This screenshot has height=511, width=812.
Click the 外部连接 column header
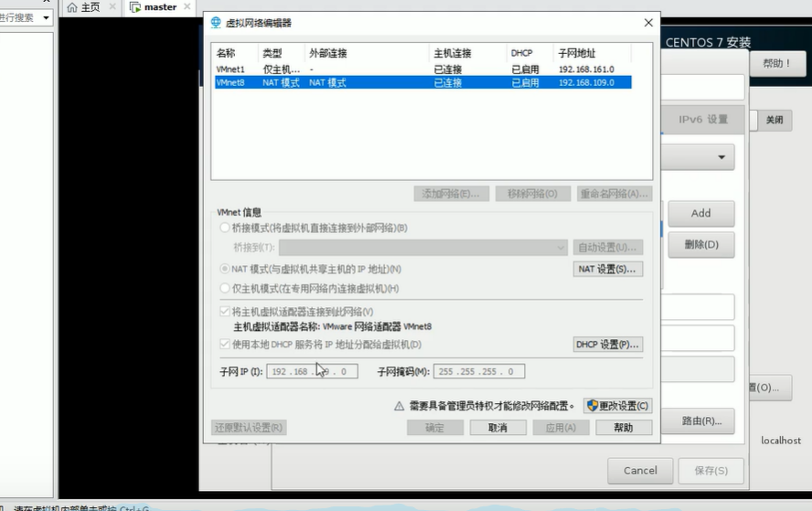tap(367, 53)
